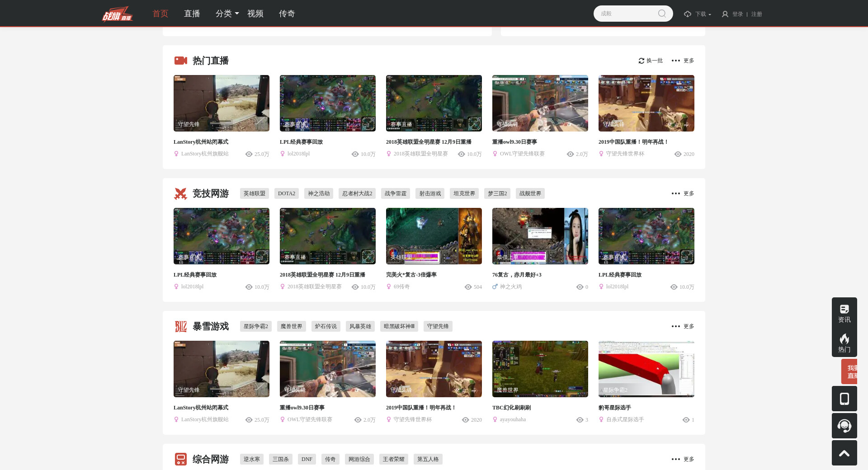Click the pink icon beside ayayouhaha

pyautogui.click(x=495, y=419)
